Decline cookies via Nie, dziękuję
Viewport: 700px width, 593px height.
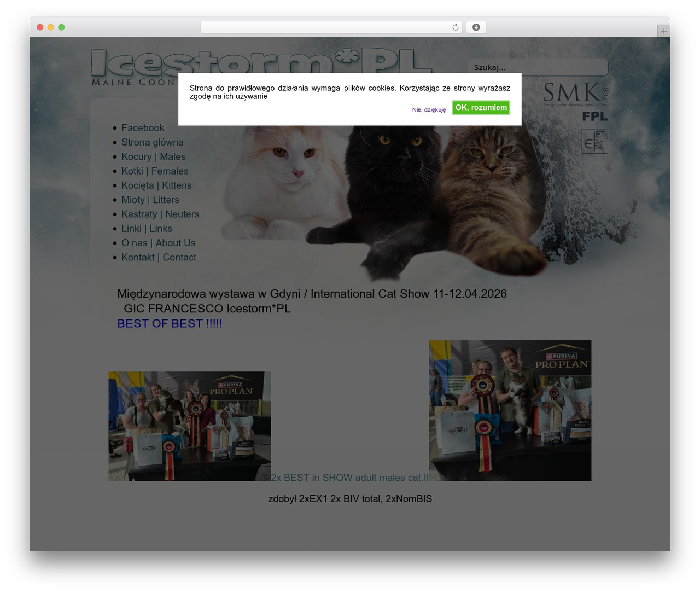429,109
